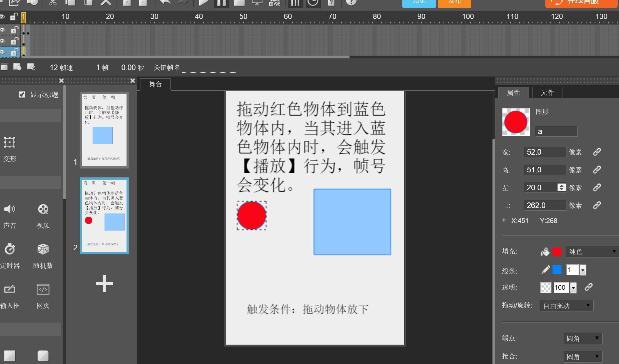Toggle the link icon beside 宽 width
The height and width of the screenshot is (364, 619).
(597, 152)
